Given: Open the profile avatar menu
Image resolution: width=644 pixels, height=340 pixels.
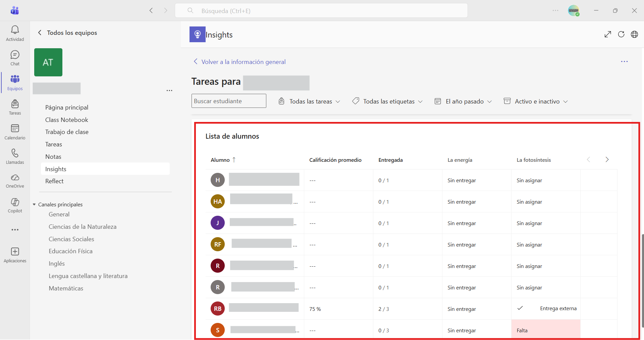Looking at the screenshot, I should 574,10.
